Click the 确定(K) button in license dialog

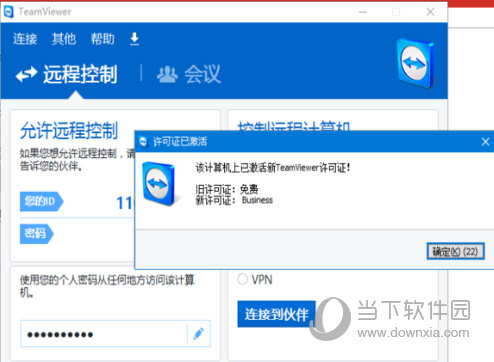point(455,251)
